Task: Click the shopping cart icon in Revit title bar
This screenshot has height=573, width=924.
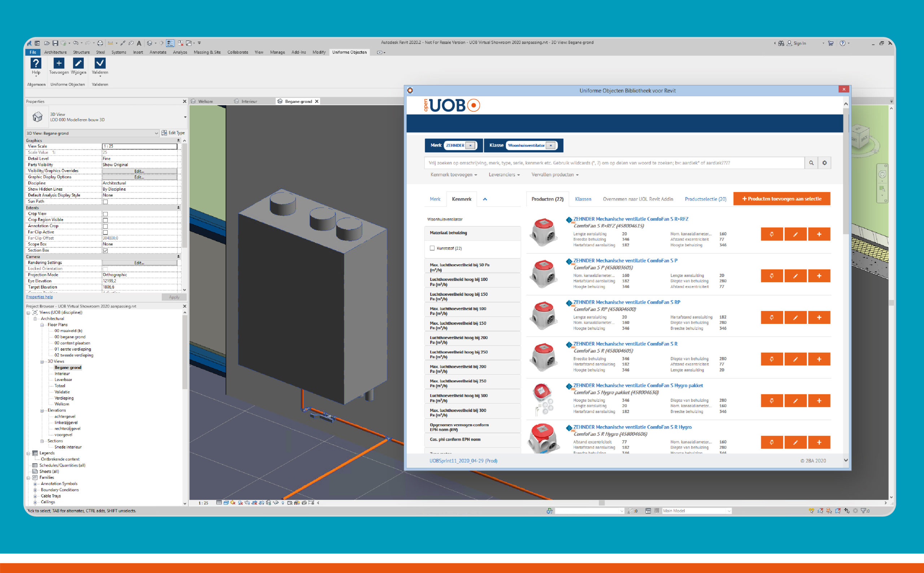Action: pyautogui.click(x=831, y=43)
